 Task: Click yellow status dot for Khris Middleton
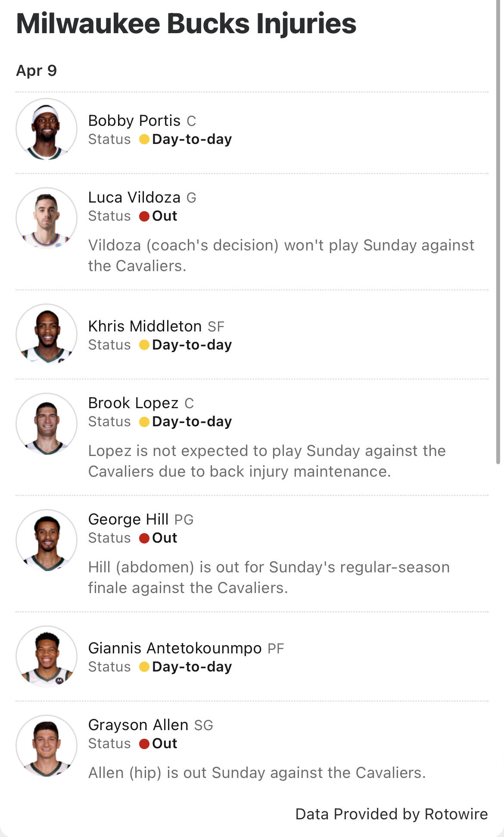[144, 345]
